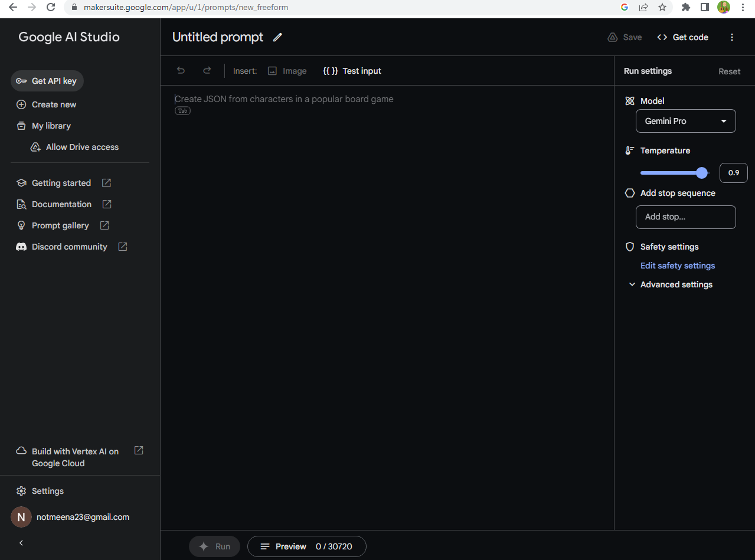755x560 pixels.
Task: Click the Save button with Drive icon
Action: click(x=625, y=37)
